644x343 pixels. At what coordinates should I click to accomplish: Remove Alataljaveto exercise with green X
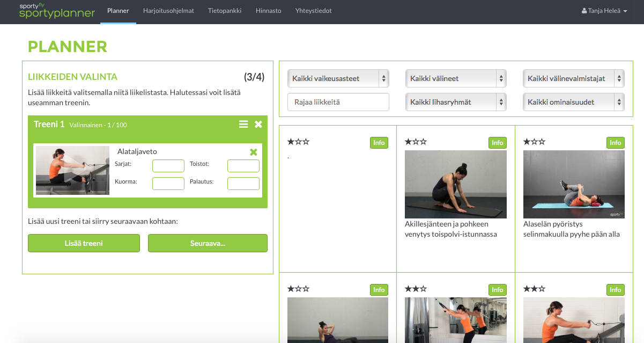coord(254,152)
